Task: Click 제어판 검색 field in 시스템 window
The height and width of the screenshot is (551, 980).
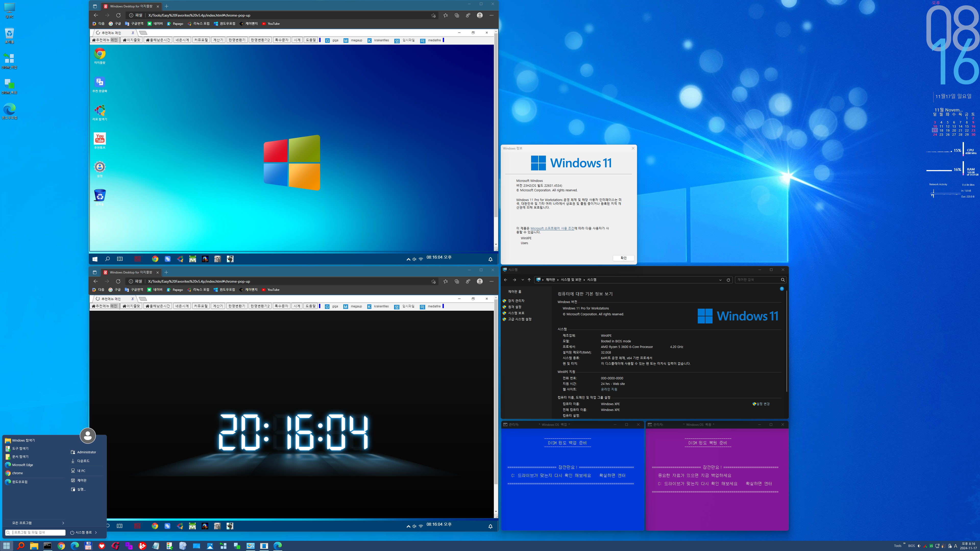Action: coord(761,280)
